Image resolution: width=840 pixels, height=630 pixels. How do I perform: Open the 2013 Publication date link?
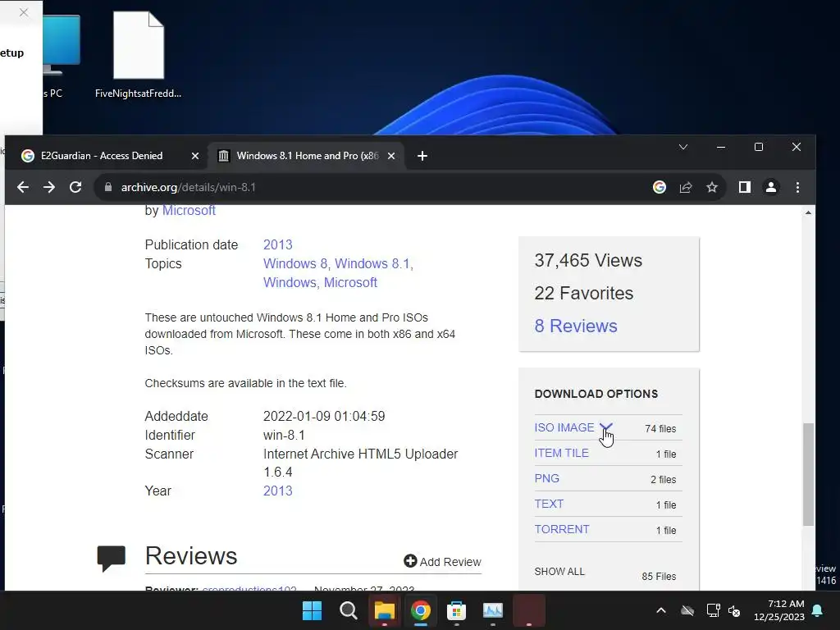277,244
